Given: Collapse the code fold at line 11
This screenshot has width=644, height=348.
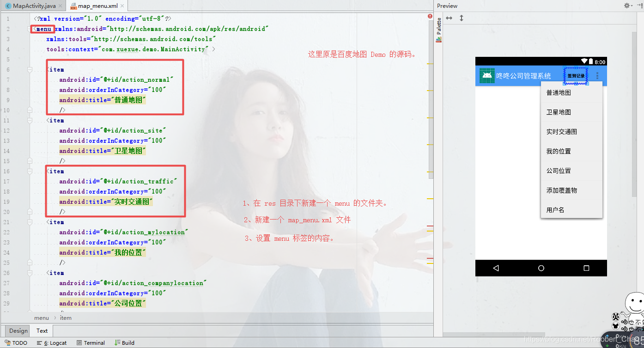Looking at the screenshot, I should (x=29, y=120).
